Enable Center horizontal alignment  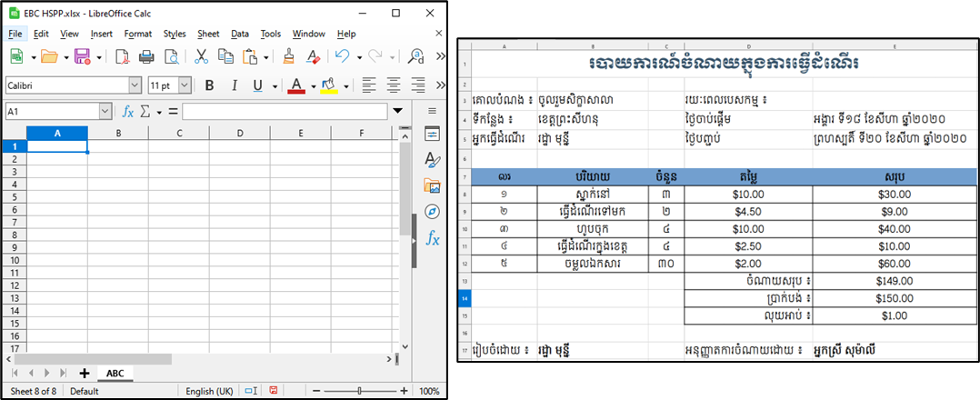coord(394,85)
